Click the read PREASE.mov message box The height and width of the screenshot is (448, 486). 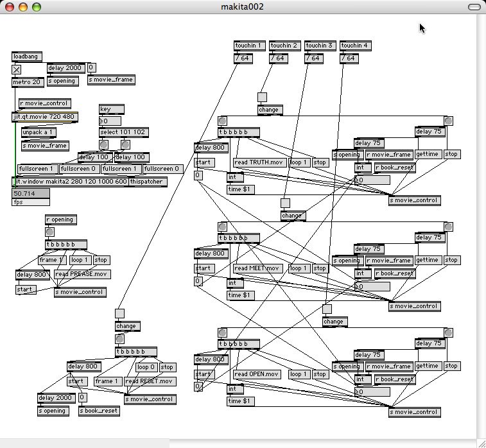click(x=82, y=274)
